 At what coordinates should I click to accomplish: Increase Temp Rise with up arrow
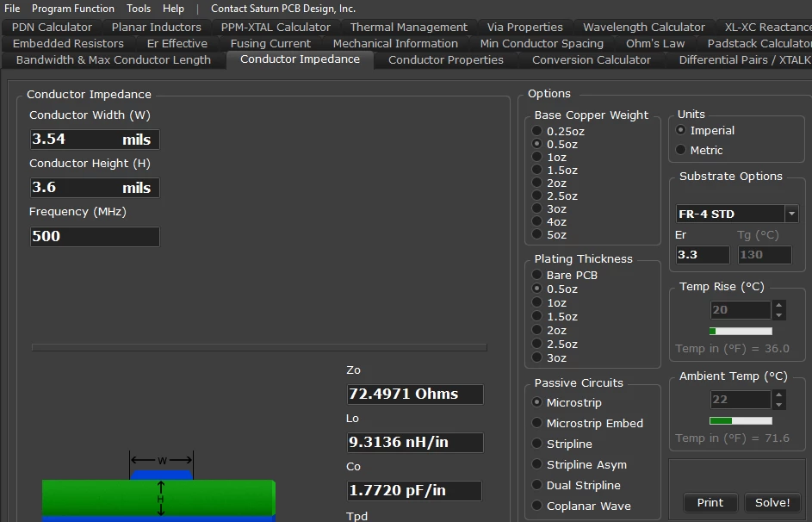tap(779, 305)
